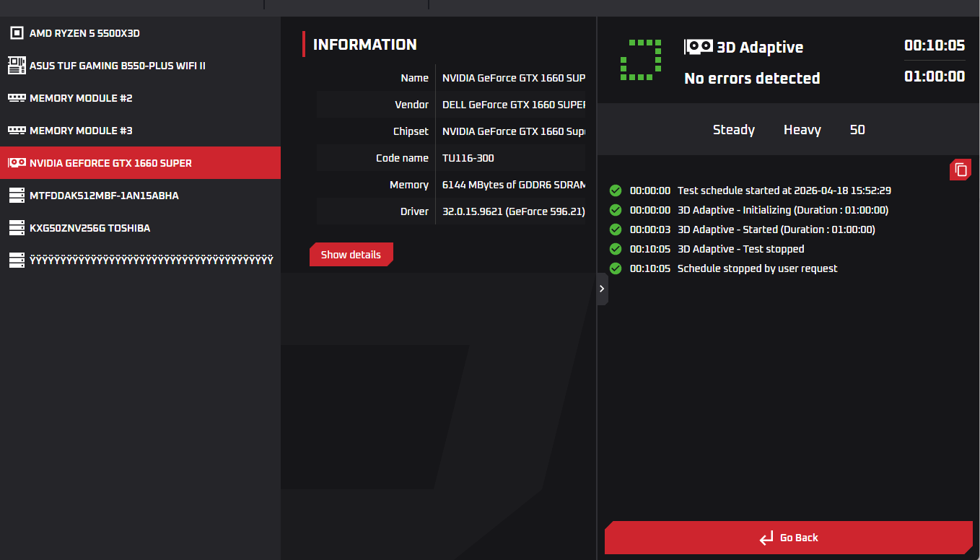Click the GPU icon beside NVIDIA GeForce GTX 1660 Super
The height and width of the screenshot is (560, 980).
(17, 163)
